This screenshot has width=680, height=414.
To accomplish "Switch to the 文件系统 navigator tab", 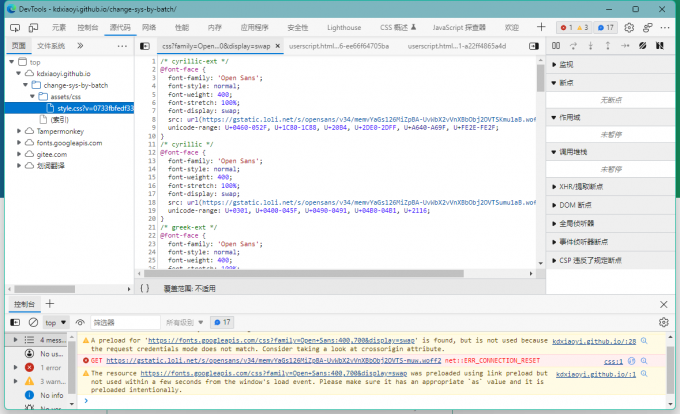I will pos(51,46).
